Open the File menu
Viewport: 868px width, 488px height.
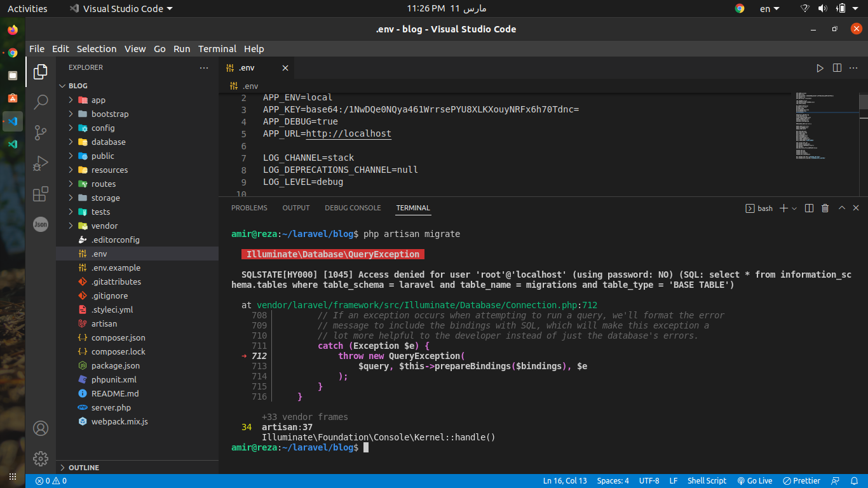(37, 49)
